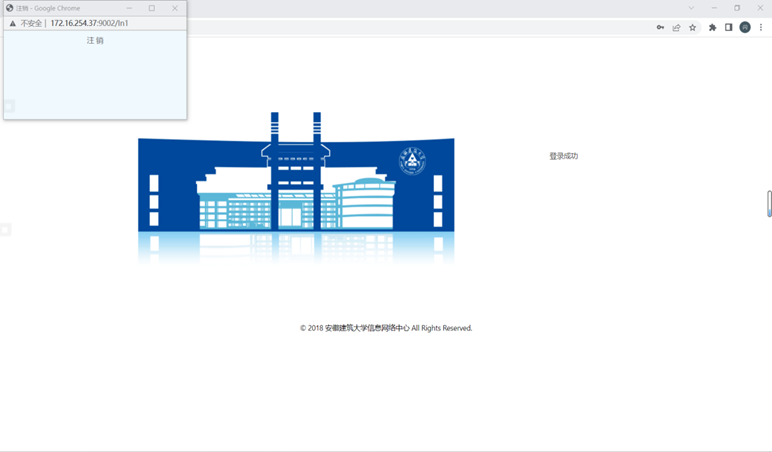The width and height of the screenshot is (772, 452).
Task: Click the share page icon
Action: [x=676, y=28]
